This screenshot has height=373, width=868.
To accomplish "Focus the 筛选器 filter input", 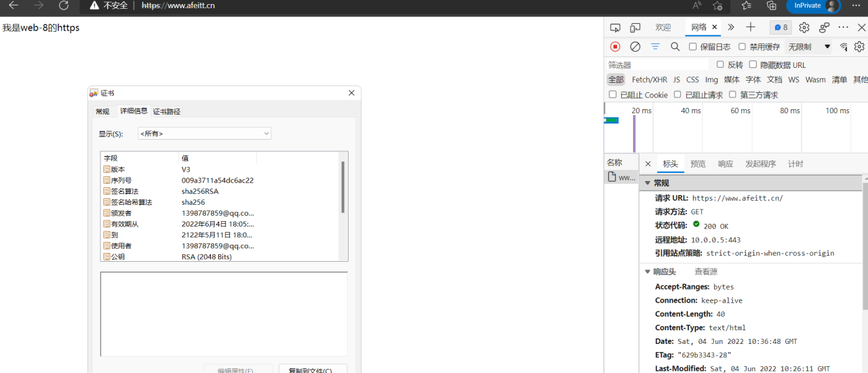I will click(x=658, y=65).
